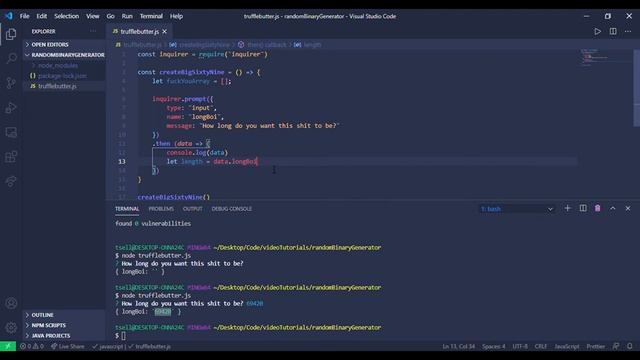Open editor More Actions ellipsis
The width and height of the screenshot is (640, 360).
628,31
